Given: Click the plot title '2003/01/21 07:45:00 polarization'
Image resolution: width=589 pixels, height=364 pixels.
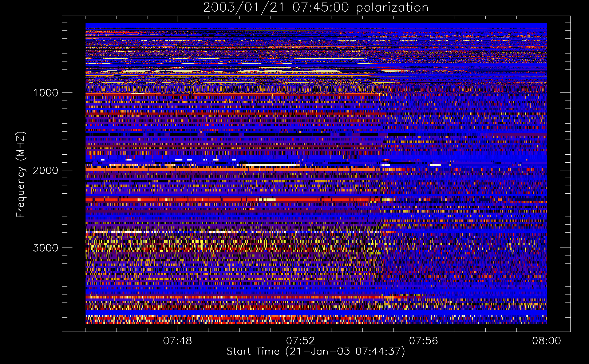Looking at the screenshot, I should [x=316, y=8].
